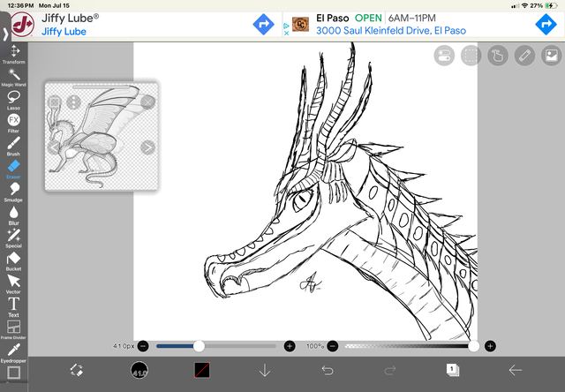Decrease opacity with the minus button
The image size is (565, 392).
(x=333, y=346)
